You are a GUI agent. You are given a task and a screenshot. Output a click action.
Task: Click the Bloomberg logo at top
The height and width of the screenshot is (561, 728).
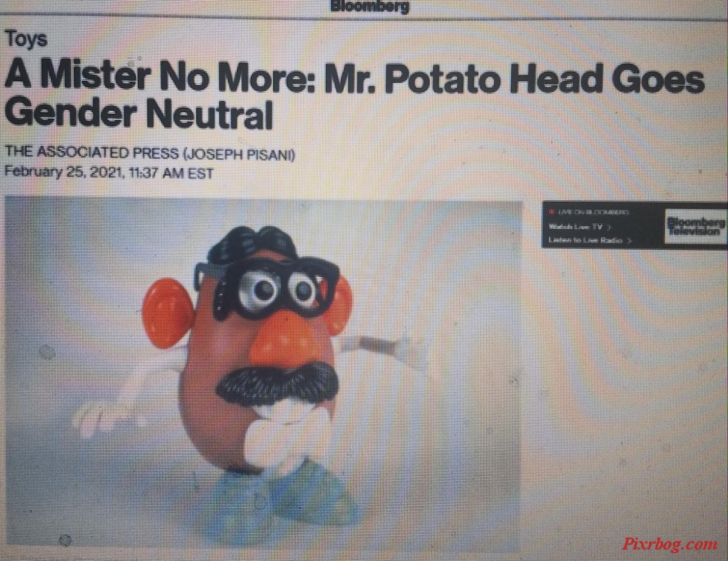click(369, 6)
